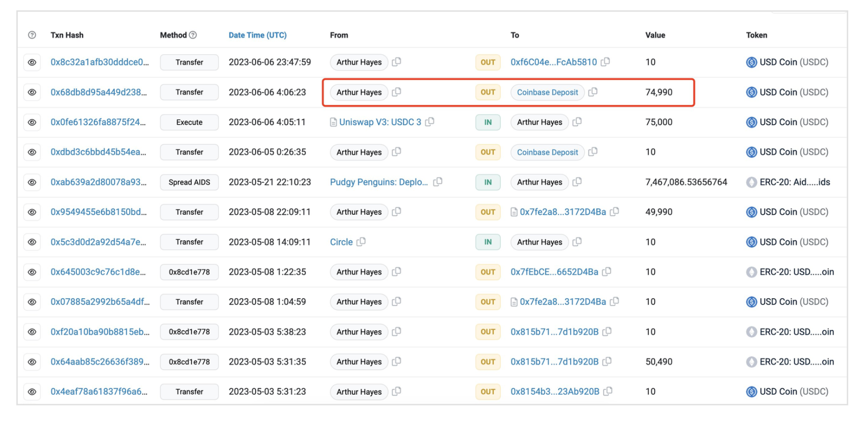Screen dimensions: 868x421
Task: Open transaction hash 0x0fe61326fa8875f24...
Action: [x=98, y=122]
